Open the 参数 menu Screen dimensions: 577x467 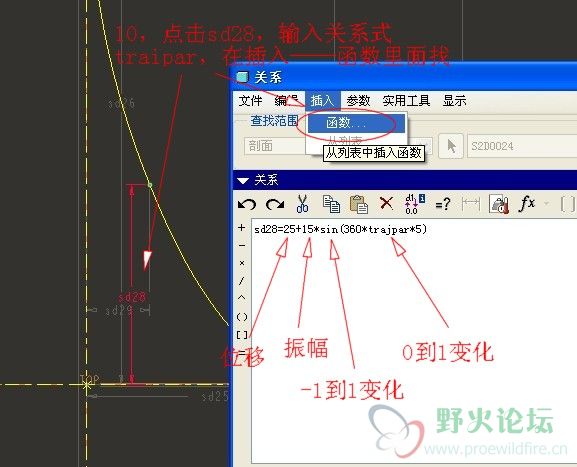point(358,100)
